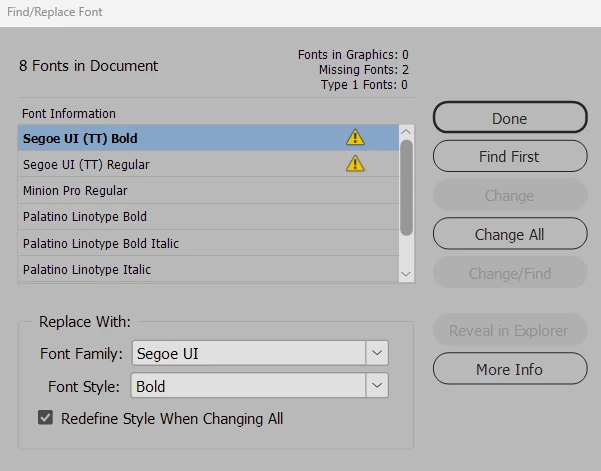601x471 pixels.
Task: Click the scroll up arrow in font list
Action: pyautogui.click(x=406, y=132)
